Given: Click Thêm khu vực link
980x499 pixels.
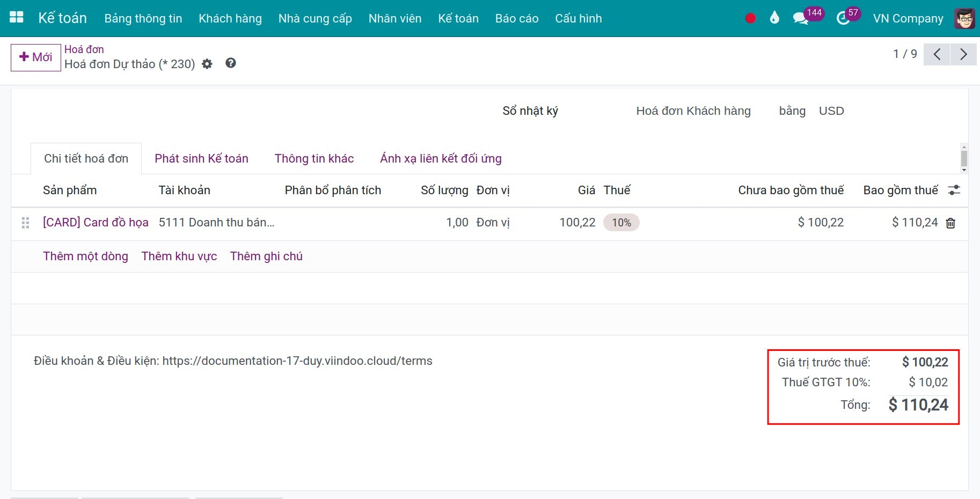Looking at the screenshot, I should (x=179, y=256).
